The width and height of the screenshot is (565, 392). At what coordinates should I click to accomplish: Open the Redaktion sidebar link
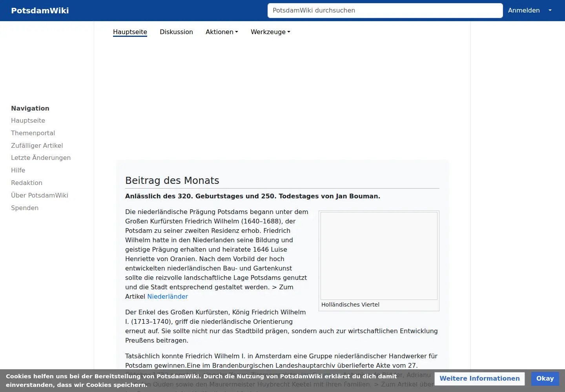pyautogui.click(x=27, y=183)
